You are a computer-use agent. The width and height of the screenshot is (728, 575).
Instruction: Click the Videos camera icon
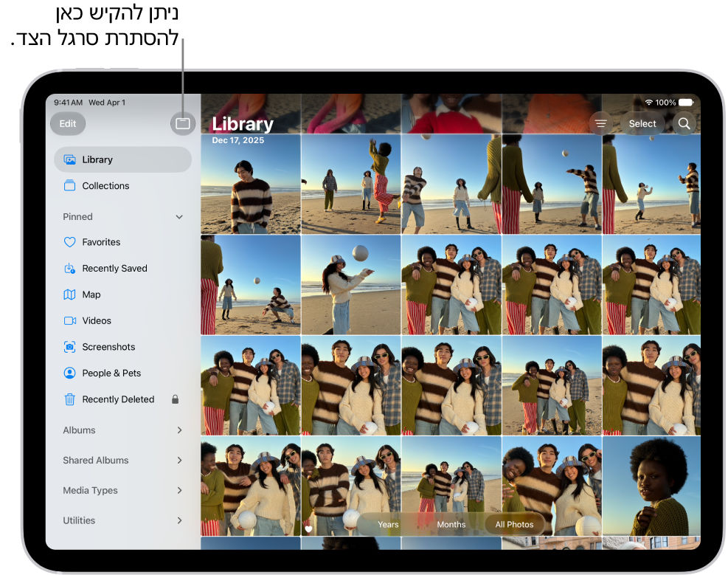[69, 320]
